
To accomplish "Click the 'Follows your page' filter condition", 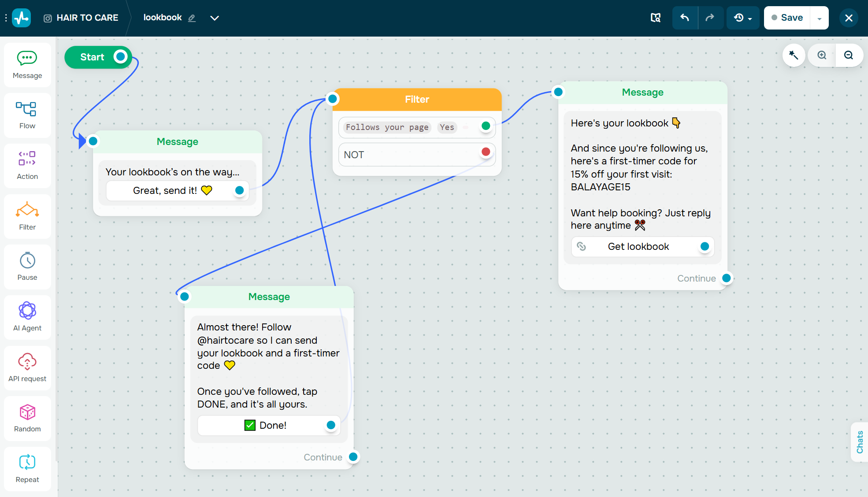I will 387,127.
